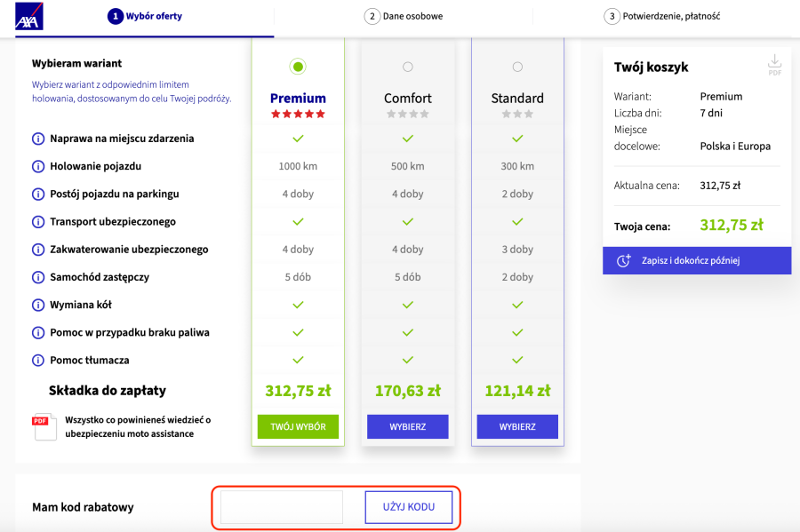This screenshot has width=800, height=532.
Task: Open info icon beside Pomoc tłumacza
Action: coord(38,361)
